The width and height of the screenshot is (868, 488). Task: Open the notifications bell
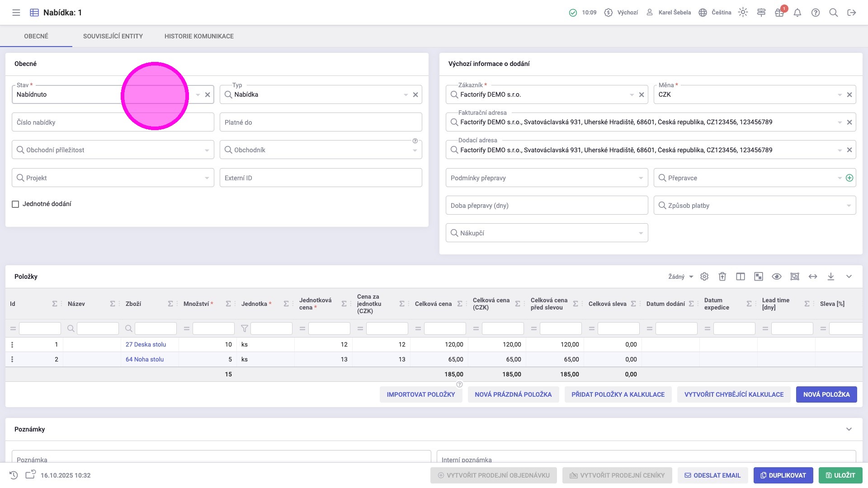[797, 13]
